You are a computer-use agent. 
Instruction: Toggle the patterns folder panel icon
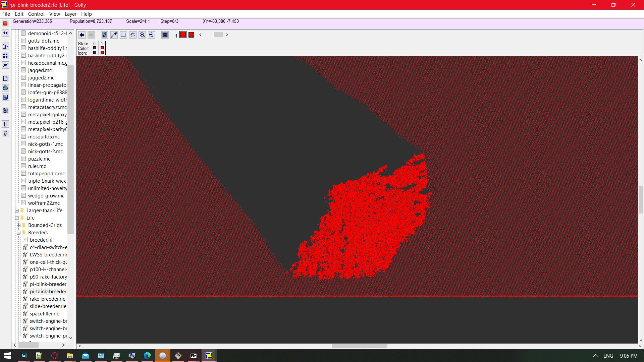[x=5, y=111]
